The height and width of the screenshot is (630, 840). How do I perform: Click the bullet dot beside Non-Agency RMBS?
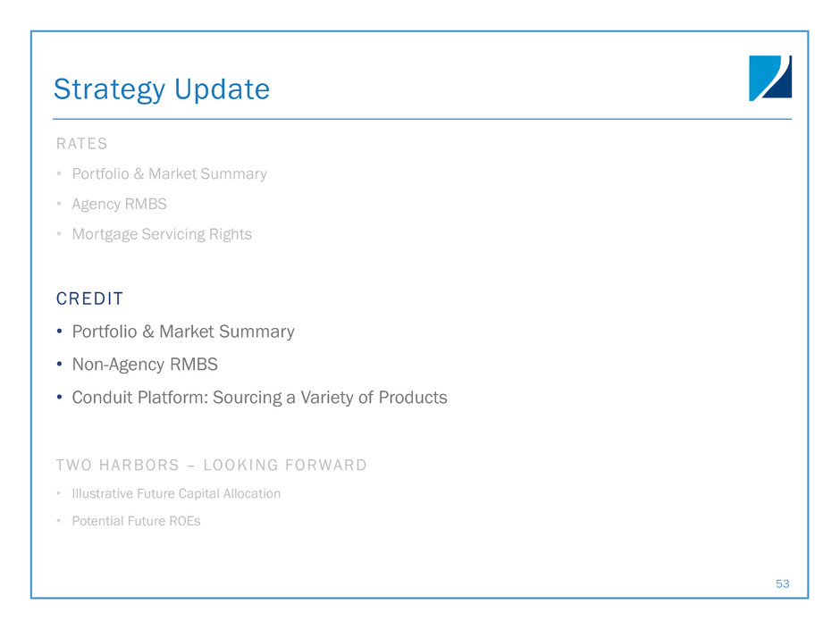tap(59, 365)
